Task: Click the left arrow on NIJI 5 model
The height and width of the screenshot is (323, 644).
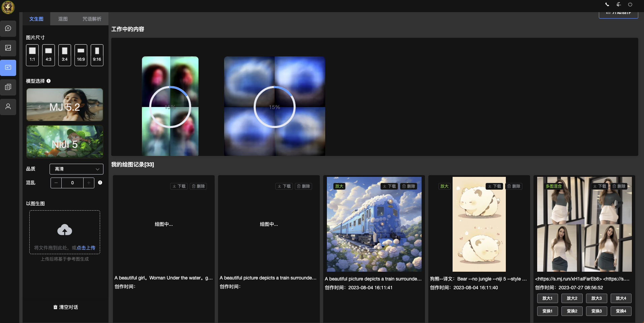Action: pos(40,143)
